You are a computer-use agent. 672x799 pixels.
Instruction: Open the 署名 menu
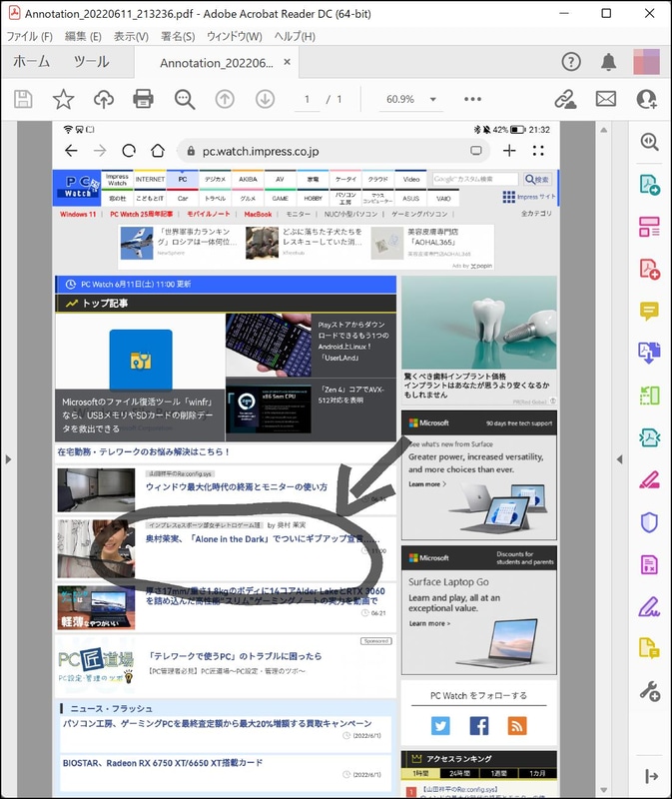[178, 36]
